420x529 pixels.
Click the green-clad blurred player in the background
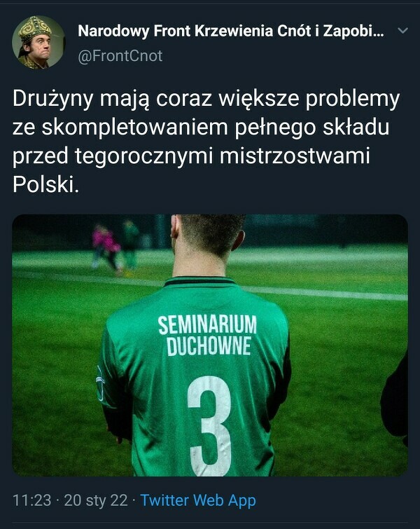pyautogui.click(x=131, y=245)
